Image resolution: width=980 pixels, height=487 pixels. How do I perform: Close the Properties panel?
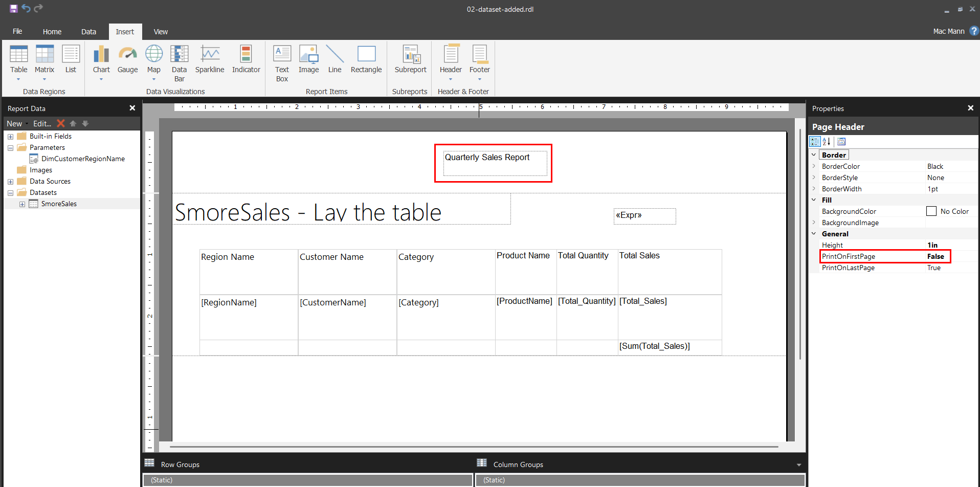971,108
